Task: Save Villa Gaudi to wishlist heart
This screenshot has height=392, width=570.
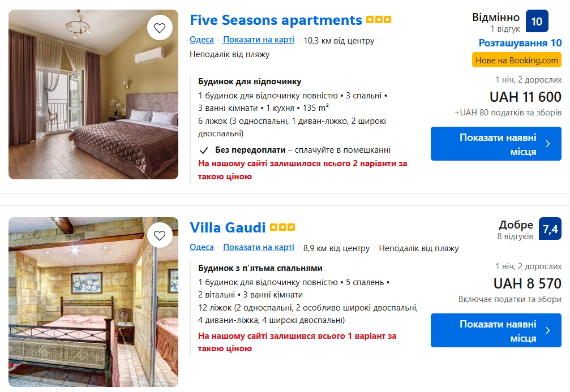Action: pyautogui.click(x=160, y=235)
